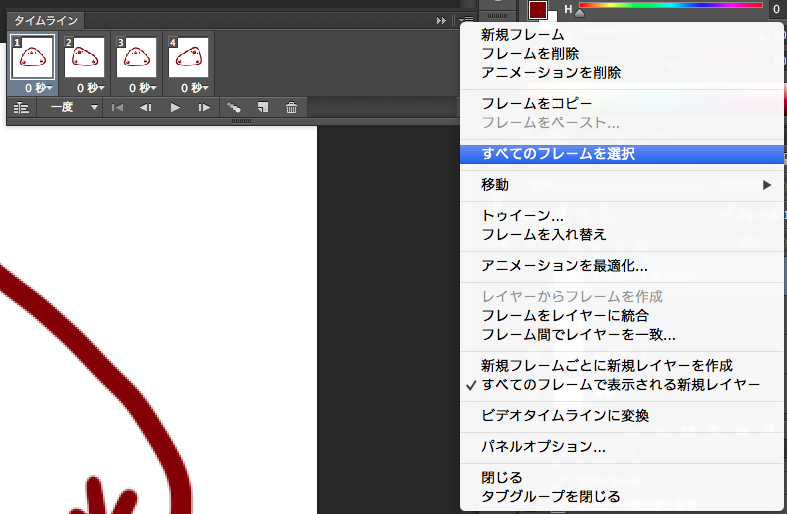The image size is (787, 514).
Task: Open frame 3 delay dropdown 0 秒
Action: pyautogui.click(x=143, y=88)
